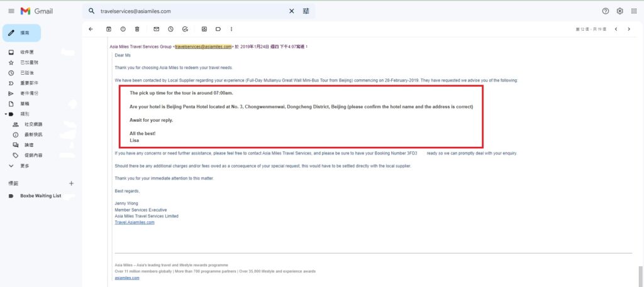Click the text 'All the best!'
Image resolution: width=644 pixels, height=287 pixels.
point(143,134)
